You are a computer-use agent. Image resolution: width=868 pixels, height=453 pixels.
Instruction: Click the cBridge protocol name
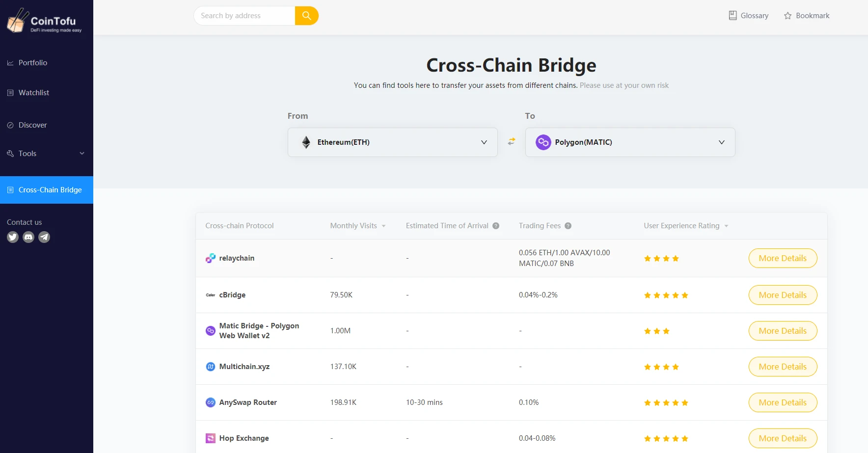(x=232, y=295)
